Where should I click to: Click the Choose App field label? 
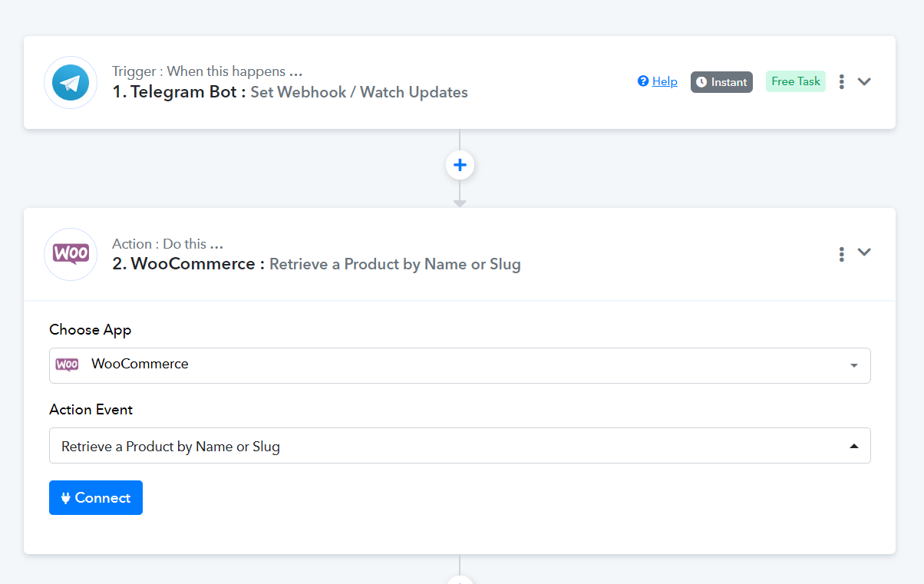click(91, 329)
